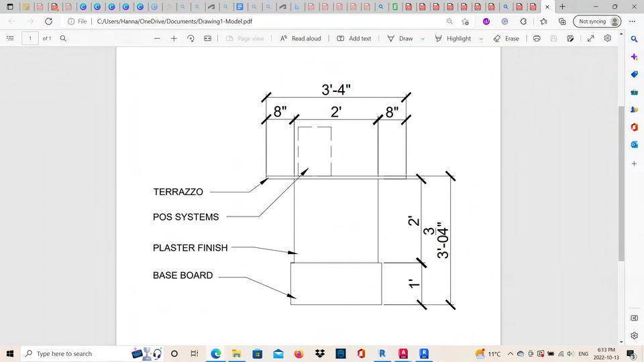
Task: Open File Explorer from the taskbar
Action: coord(236,353)
